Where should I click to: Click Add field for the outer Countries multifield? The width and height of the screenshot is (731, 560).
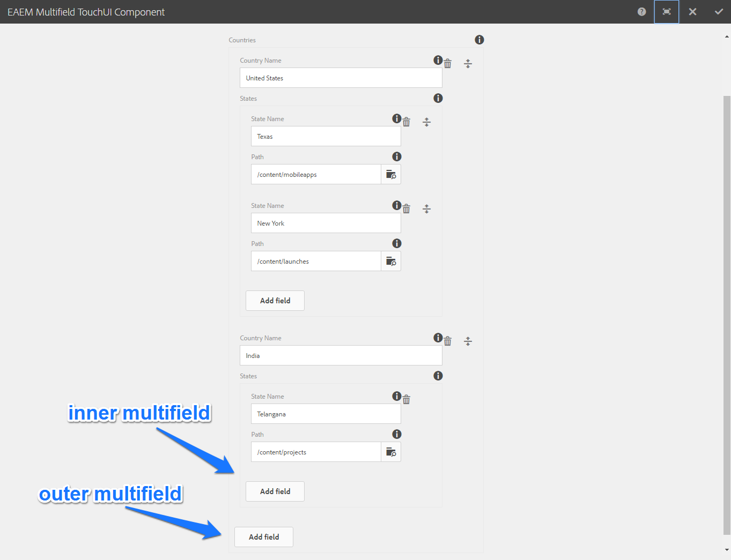tap(263, 536)
